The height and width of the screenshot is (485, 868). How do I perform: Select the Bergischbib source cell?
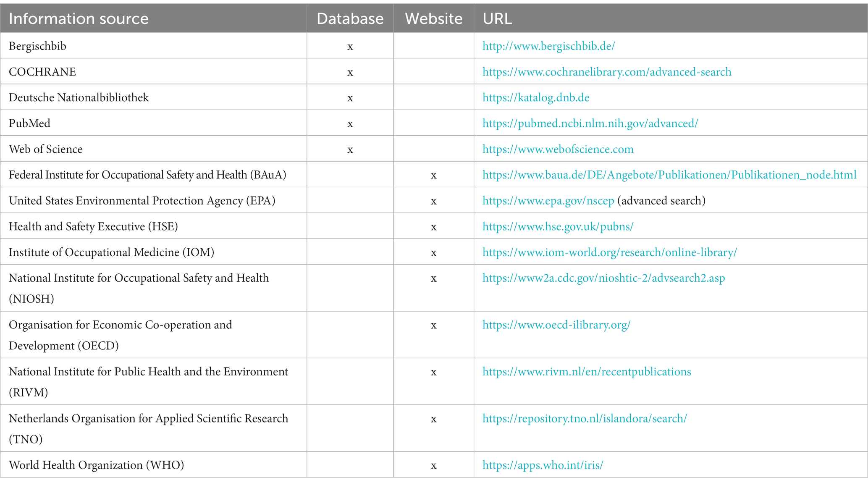coord(153,46)
